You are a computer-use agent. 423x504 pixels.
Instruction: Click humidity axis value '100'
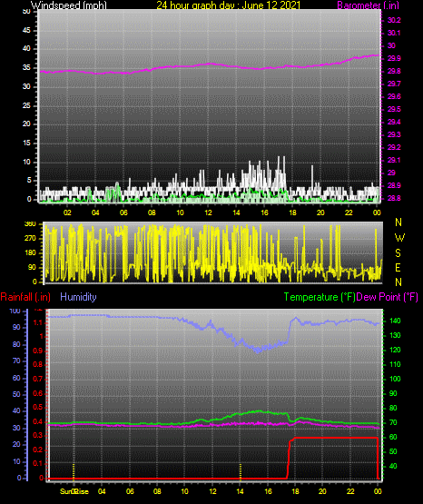tap(15, 311)
